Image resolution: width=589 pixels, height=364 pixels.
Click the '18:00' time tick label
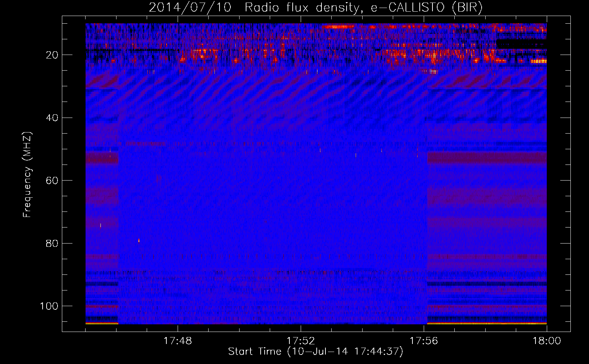tap(547, 341)
